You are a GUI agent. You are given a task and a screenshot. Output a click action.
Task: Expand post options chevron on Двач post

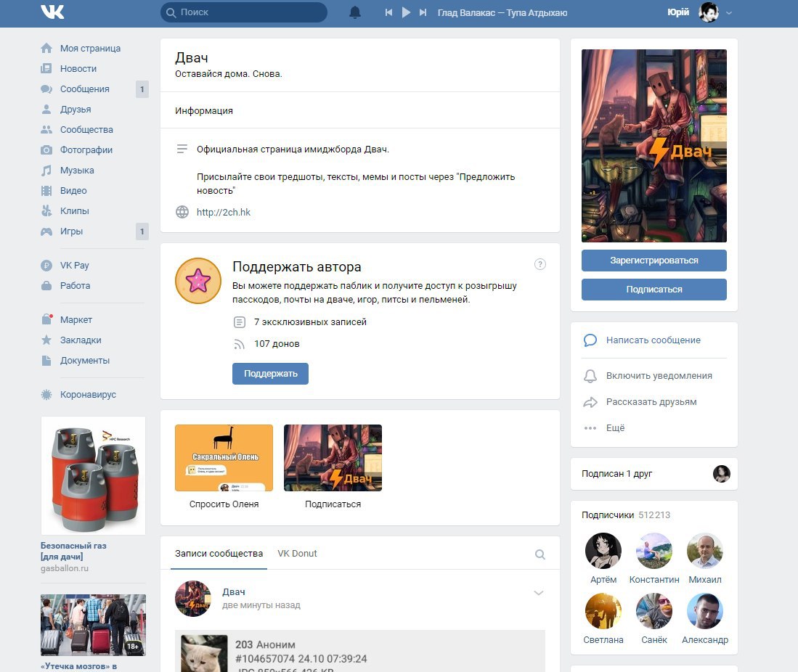click(x=539, y=593)
